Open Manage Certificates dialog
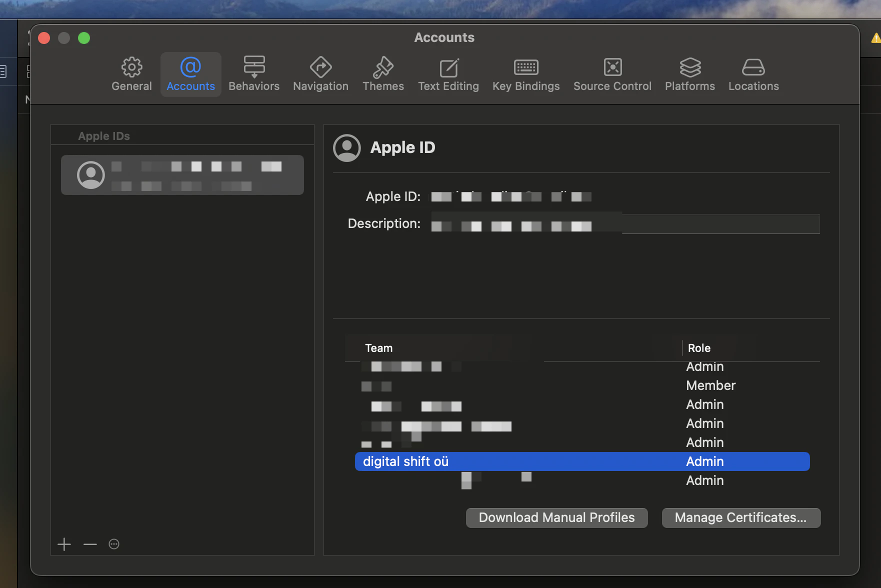This screenshot has height=588, width=881. 740,517
